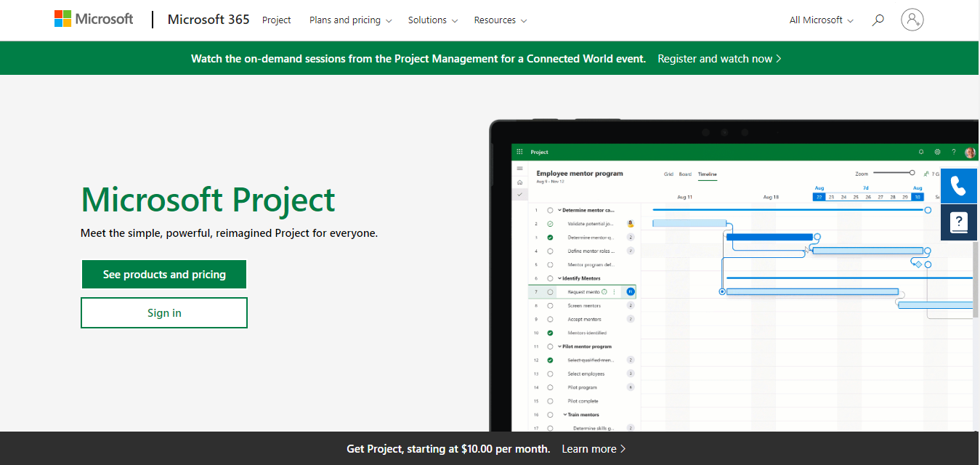Expand the Resources menu

pos(501,20)
